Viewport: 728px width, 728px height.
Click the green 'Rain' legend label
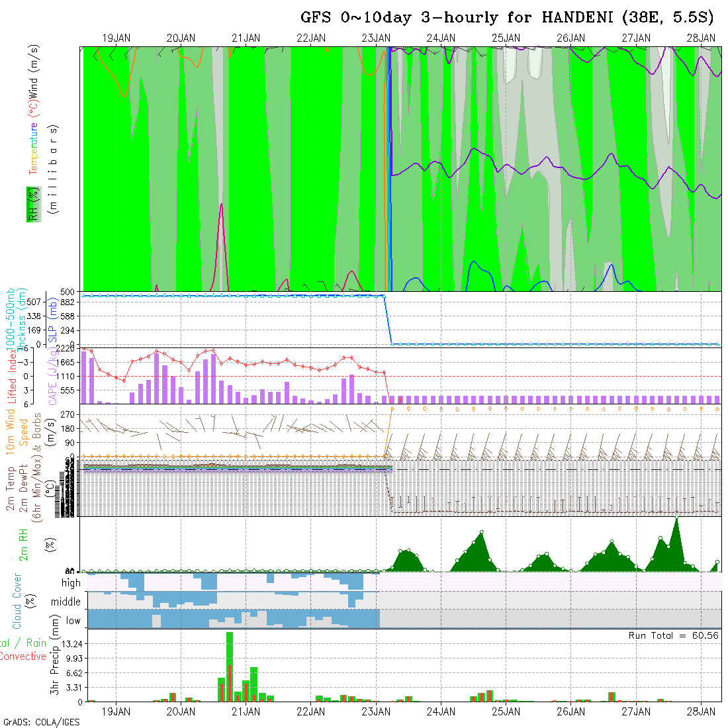(36, 643)
